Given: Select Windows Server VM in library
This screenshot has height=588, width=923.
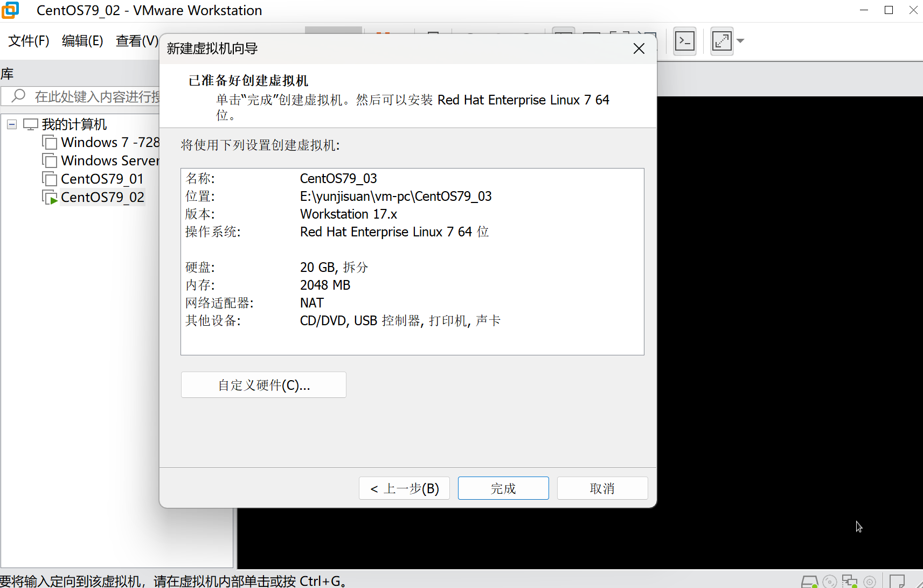Looking at the screenshot, I should [110, 160].
